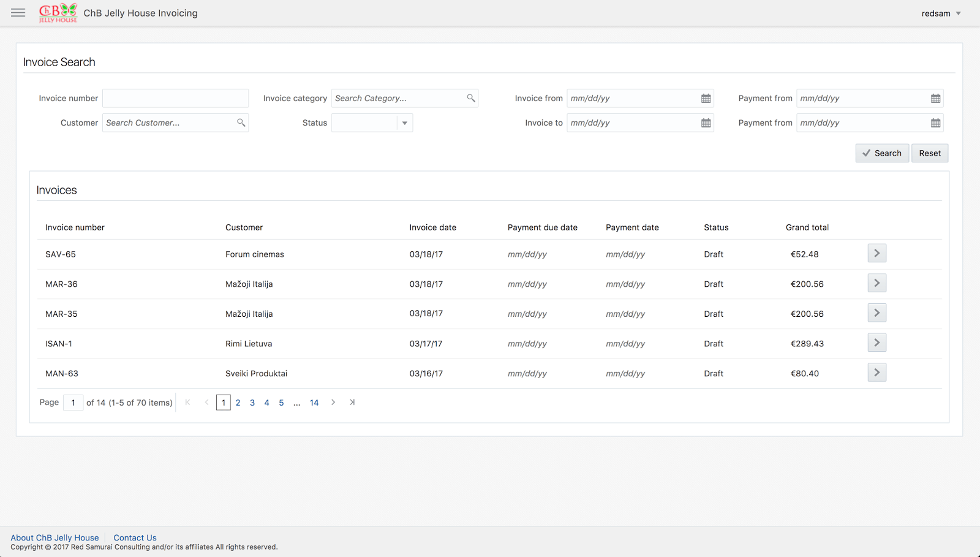Jump to page 14 in pagination
980x557 pixels.
314,403
